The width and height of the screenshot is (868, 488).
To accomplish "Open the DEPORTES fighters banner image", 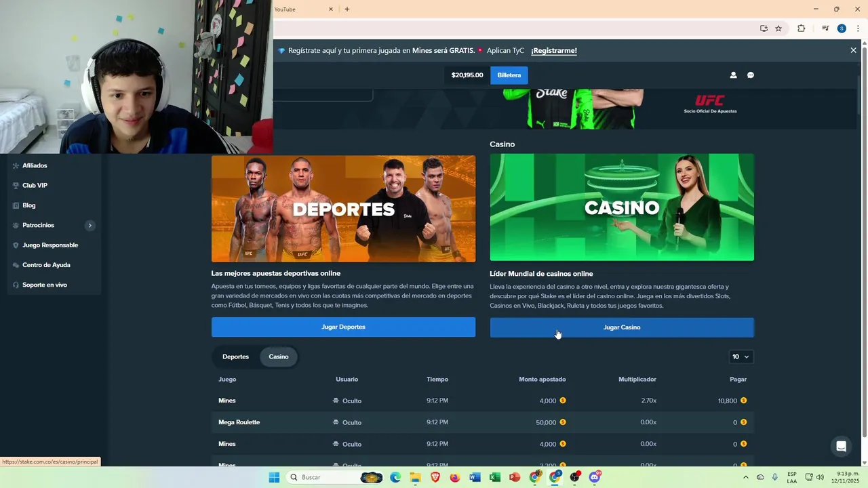I will [x=343, y=209].
